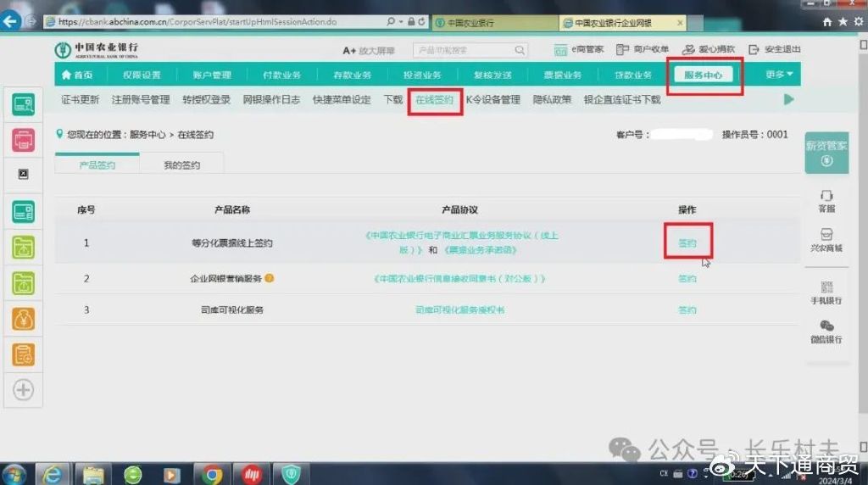Click the green arrow to show more submenu items
Image resolution: width=868 pixels, height=485 pixels.
pyautogui.click(x=789, y=100)
